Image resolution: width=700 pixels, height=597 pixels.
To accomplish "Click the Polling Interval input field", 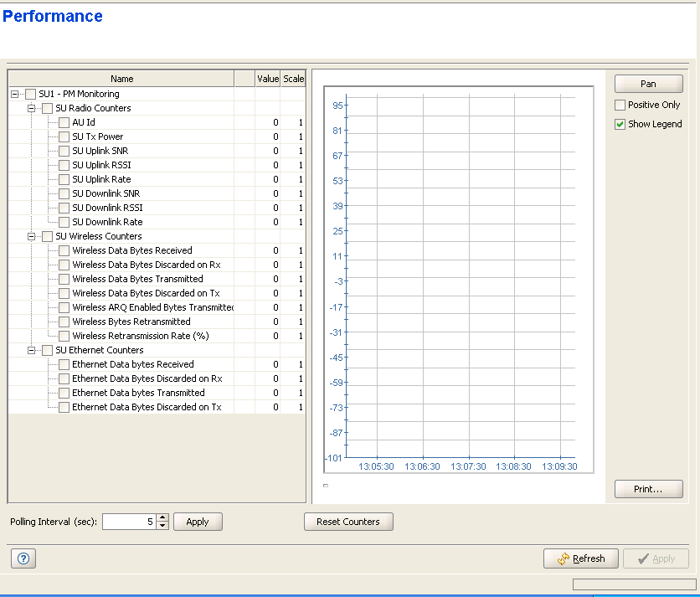I will [128, 522].
